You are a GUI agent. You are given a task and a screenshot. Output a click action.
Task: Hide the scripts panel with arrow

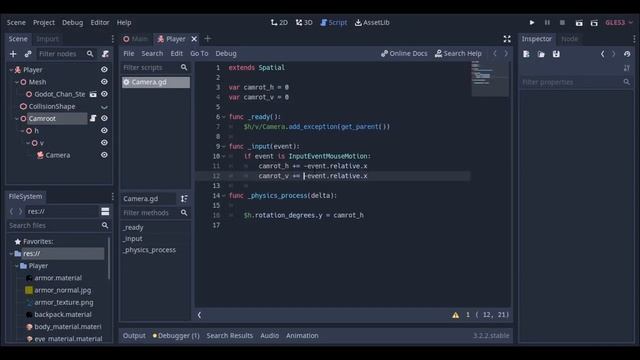199,315
